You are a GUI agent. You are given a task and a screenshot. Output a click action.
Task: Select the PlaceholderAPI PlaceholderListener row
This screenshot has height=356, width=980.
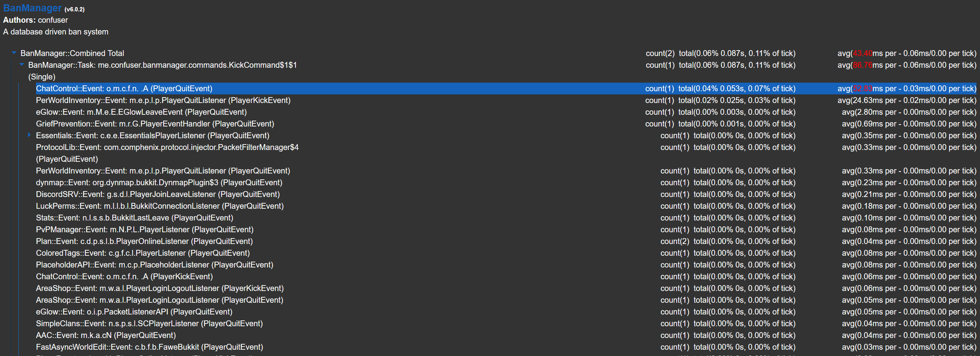pos(155,265)
